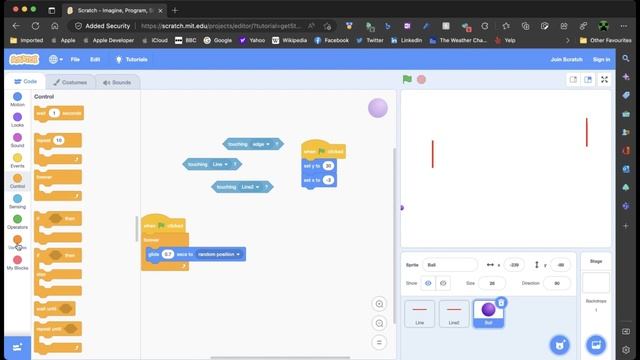Open the Other Favourites folder
640x360 pixels.
click(x=605, y=40)
